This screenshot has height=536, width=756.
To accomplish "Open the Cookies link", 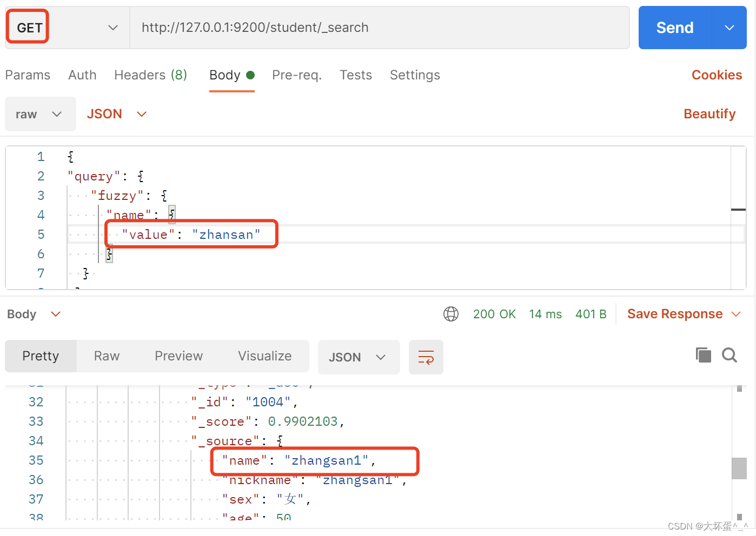I will 717,75.
